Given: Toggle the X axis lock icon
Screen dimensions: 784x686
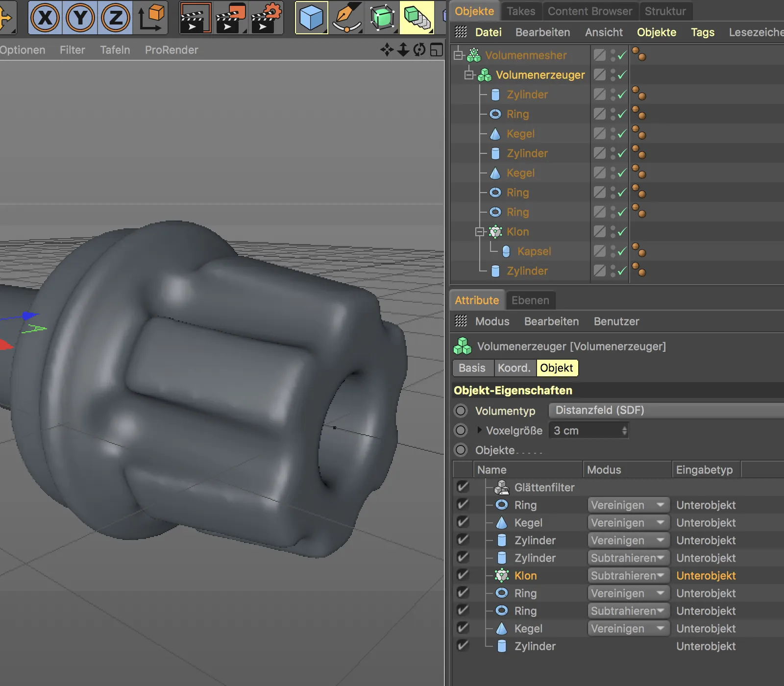Looking at the screenshot, I should pos(45,18).
